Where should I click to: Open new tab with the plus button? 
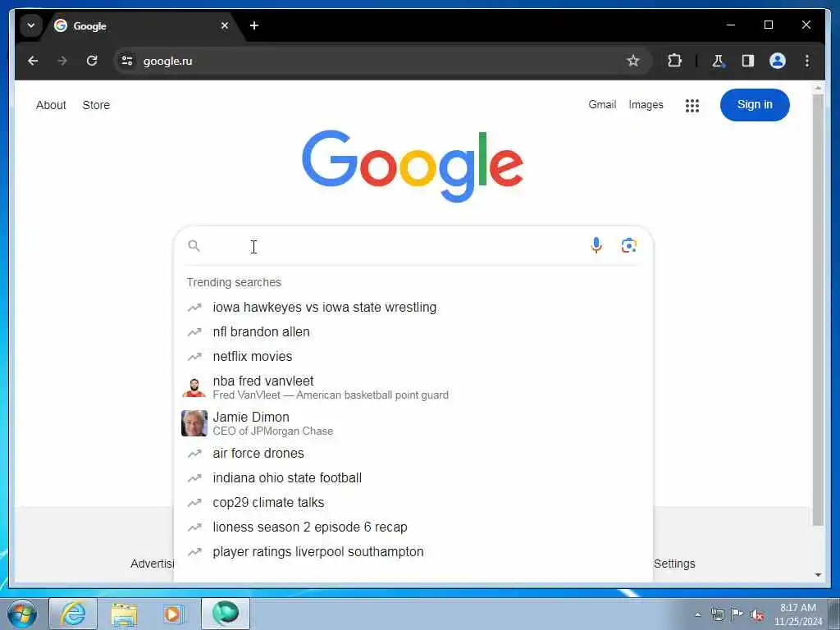coord(254,25)
